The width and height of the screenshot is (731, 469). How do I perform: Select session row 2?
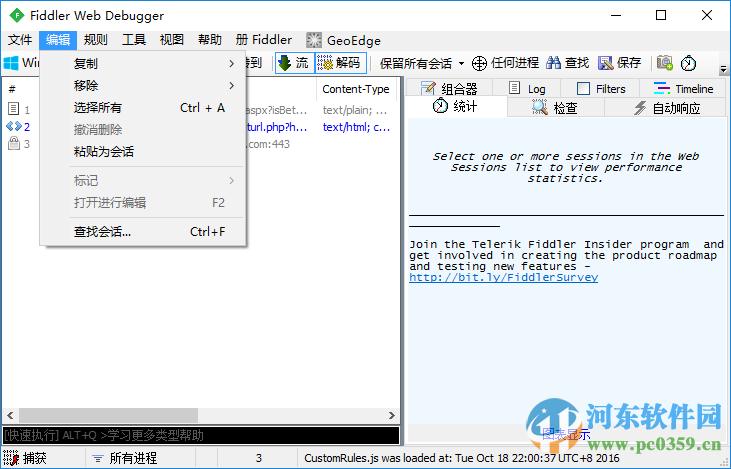click(20, 127)
